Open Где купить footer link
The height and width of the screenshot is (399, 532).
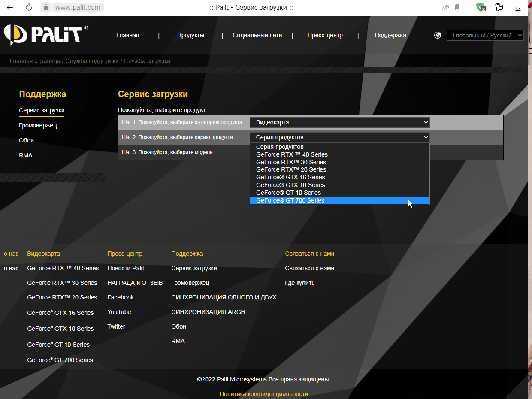300,283
